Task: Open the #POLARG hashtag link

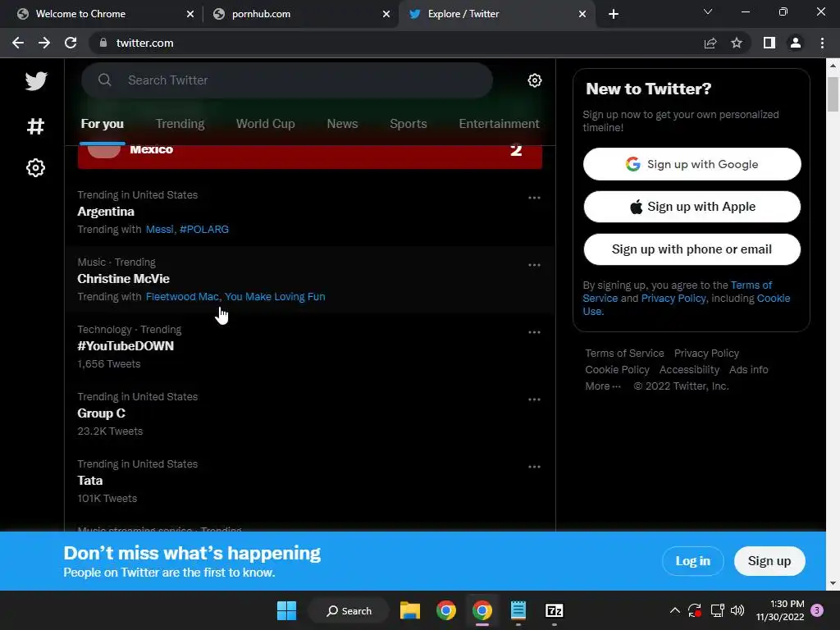Action: tap(204, 230)
